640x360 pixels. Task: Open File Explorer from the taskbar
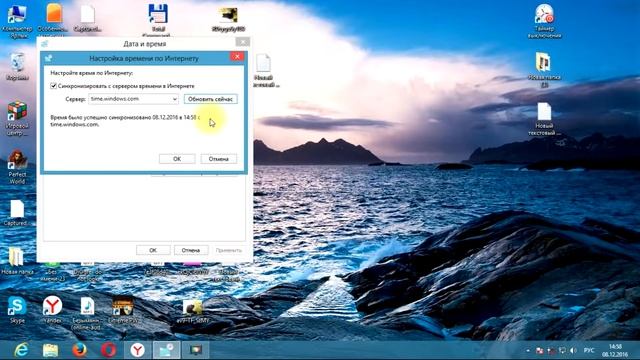[51, 350]
